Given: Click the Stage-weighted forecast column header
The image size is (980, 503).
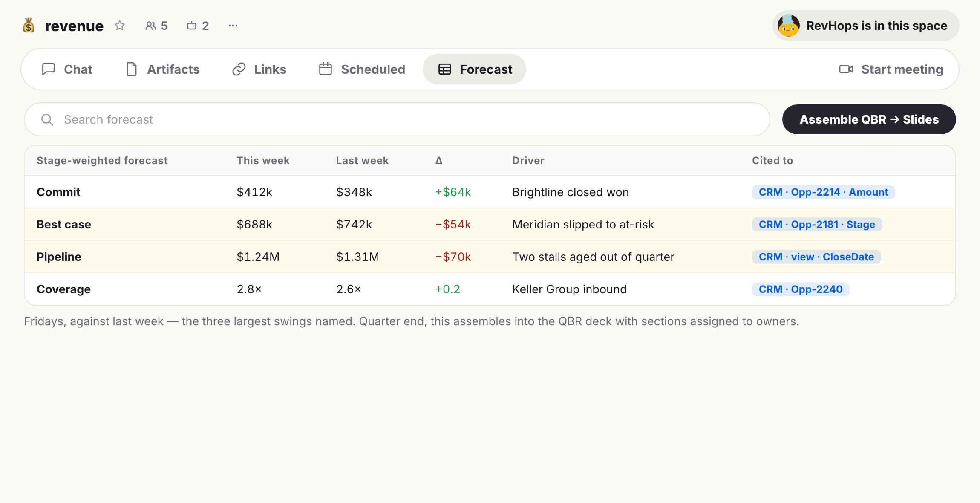Looking at the screenshot, I should coord(102,161).
